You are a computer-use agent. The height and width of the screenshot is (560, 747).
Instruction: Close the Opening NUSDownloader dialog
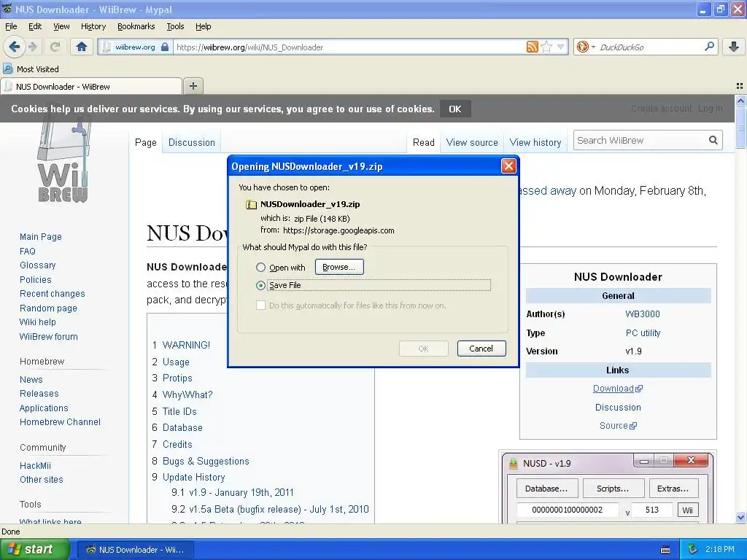pyautogui.click(x=508, y=166)
